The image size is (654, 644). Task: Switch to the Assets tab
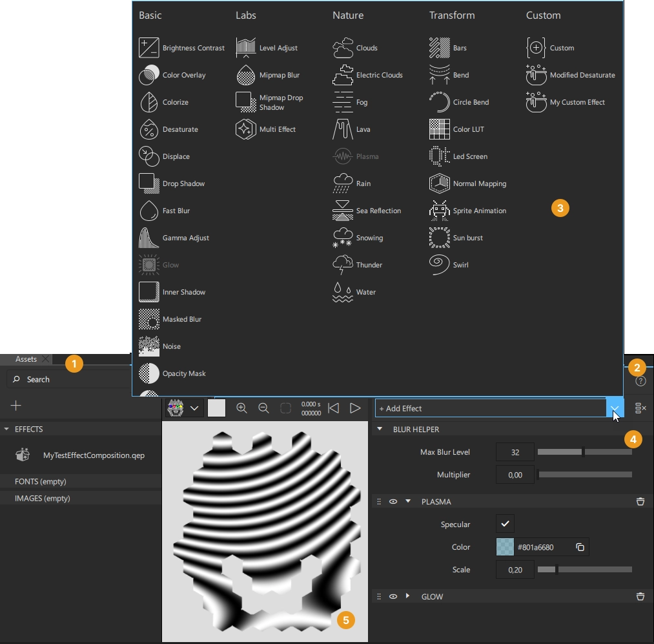pyautogui.click(x=26, y=358)
